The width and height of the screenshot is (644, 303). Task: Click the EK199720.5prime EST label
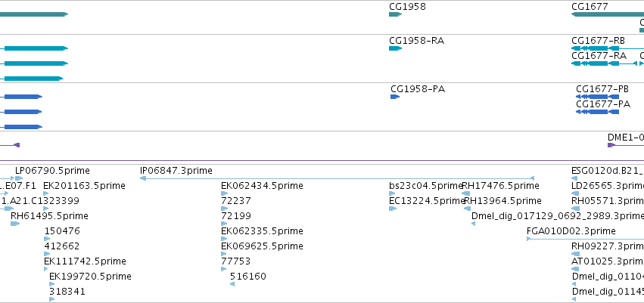(x=90, y=277)
